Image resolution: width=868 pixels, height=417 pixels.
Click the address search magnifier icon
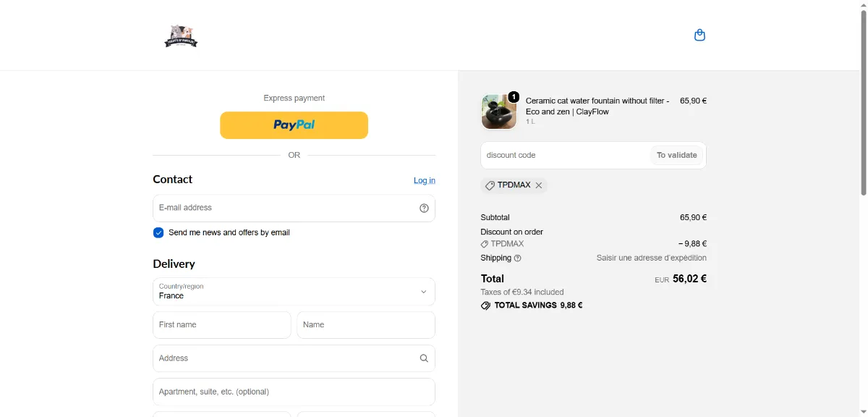424,358
